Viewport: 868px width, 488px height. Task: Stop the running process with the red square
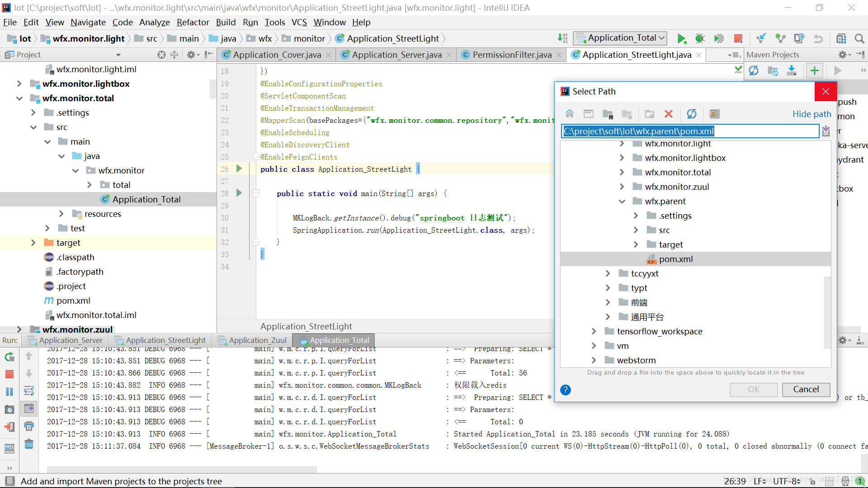click(738, 38)
